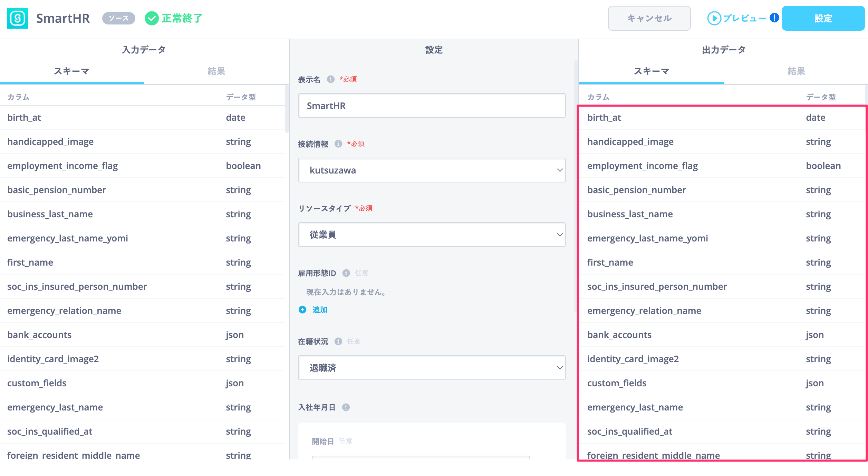Click the blue exclamation alert icon

(x=774, y=18)
